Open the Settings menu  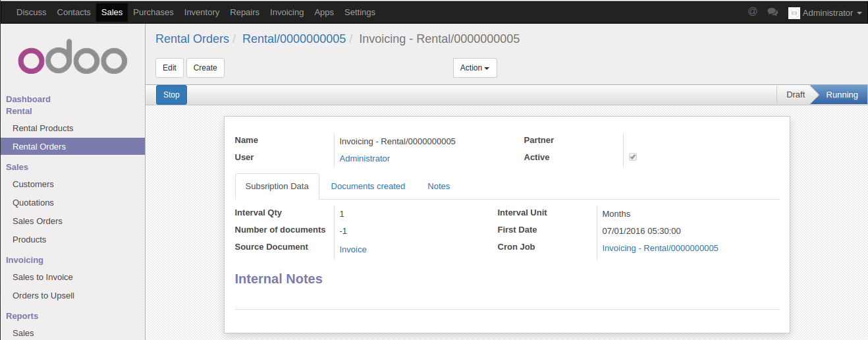[x=360, y=13]
